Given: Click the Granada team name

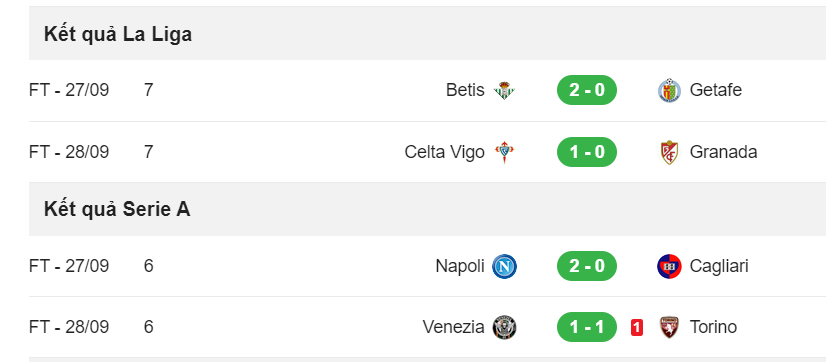Looking at the screenshot, I should (x=723, y=152).
